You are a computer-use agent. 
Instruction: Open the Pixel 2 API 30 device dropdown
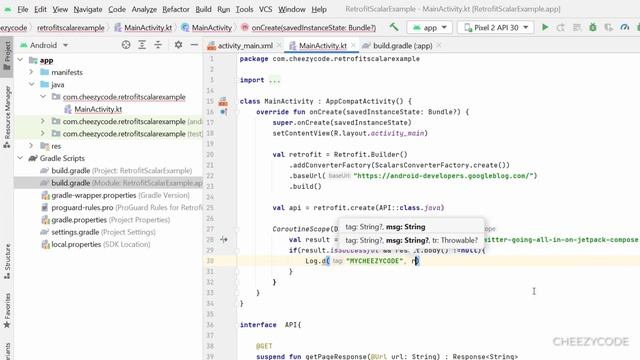496,27
